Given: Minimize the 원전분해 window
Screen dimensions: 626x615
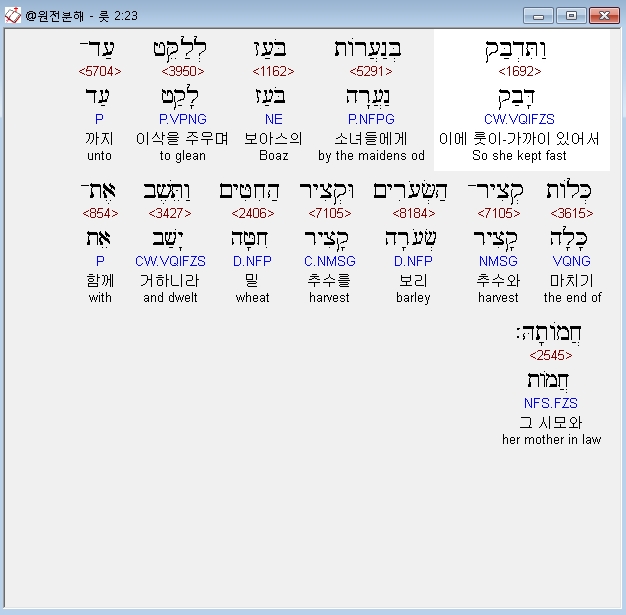Looking at the screenshot, I should 538,16.
